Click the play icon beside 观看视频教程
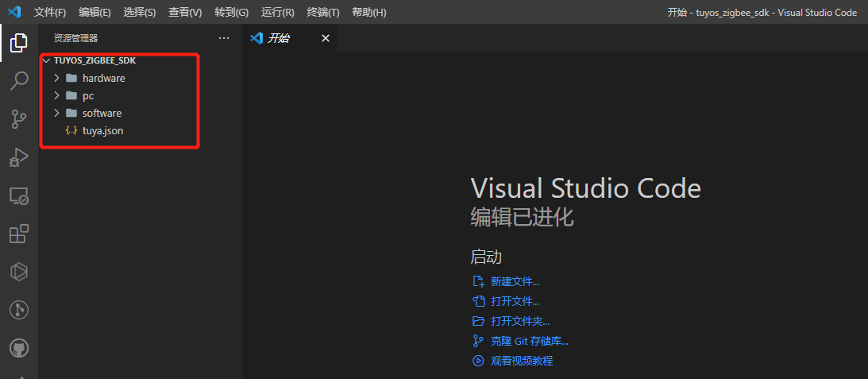 478,361
